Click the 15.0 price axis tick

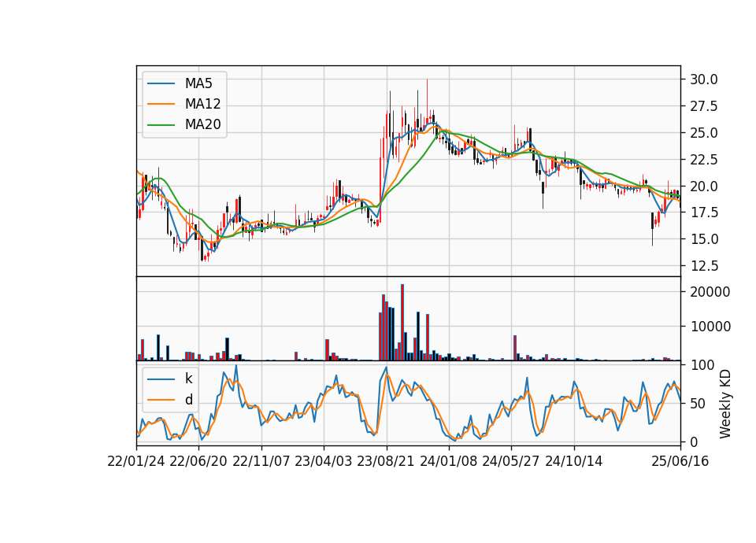703,239
